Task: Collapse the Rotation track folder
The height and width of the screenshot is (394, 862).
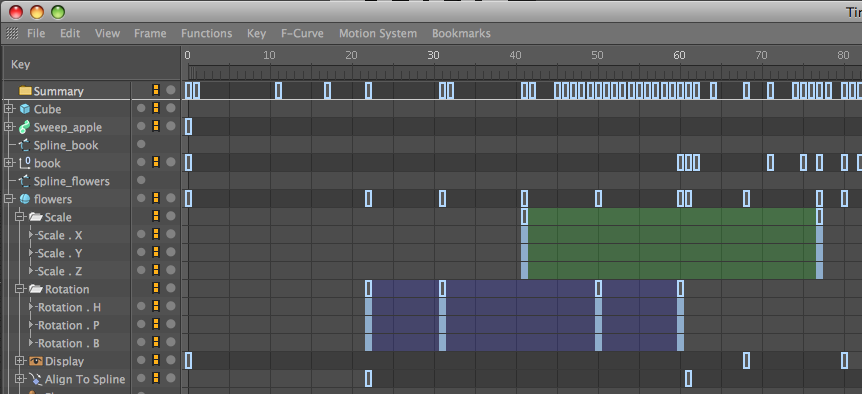Action: (x=20, y=288)
